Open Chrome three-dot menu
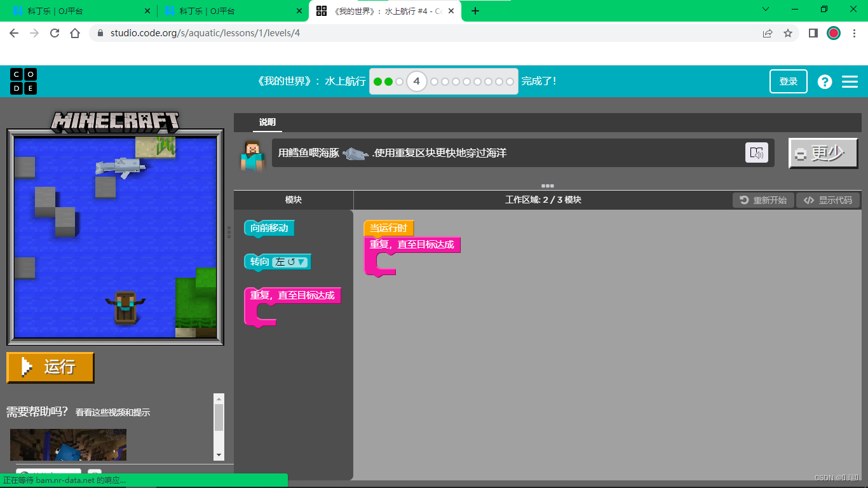The image size is (868, 488). point(855,33)
